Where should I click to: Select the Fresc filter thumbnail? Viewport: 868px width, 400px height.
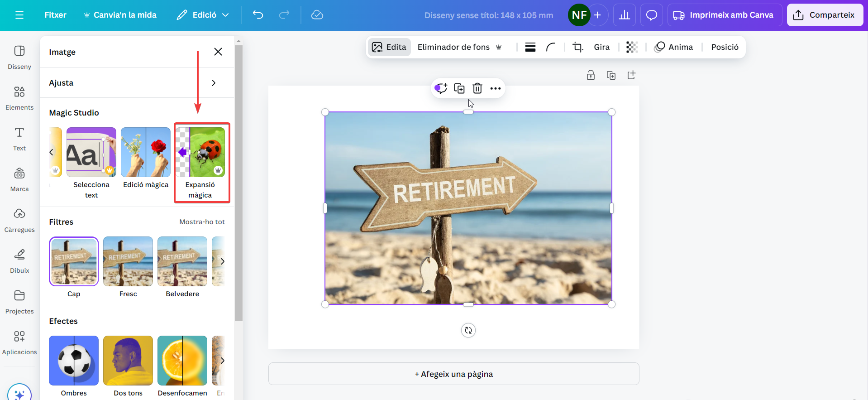coord(128,261)
